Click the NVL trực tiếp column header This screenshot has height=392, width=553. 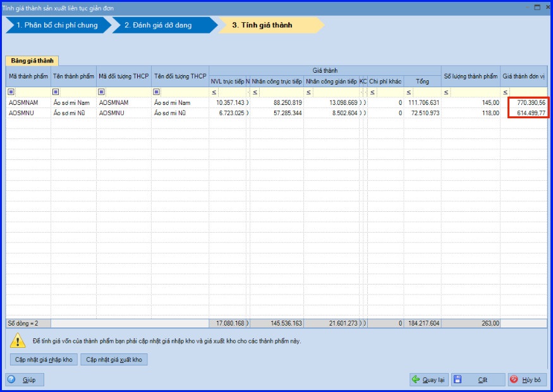click(228, 82)
